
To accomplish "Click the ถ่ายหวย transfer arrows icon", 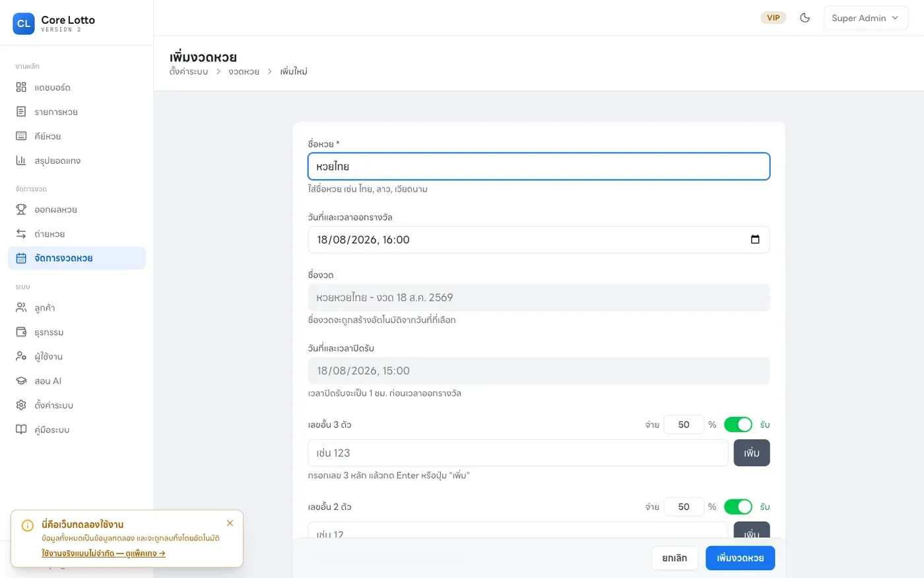I will (x=21, y=234).
